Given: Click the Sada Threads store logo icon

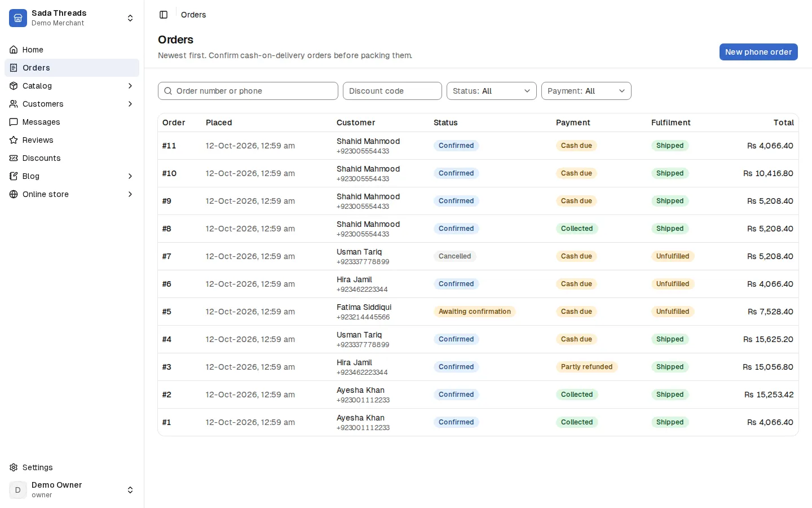Looking at the screenshot, I should tap(18, 18).
